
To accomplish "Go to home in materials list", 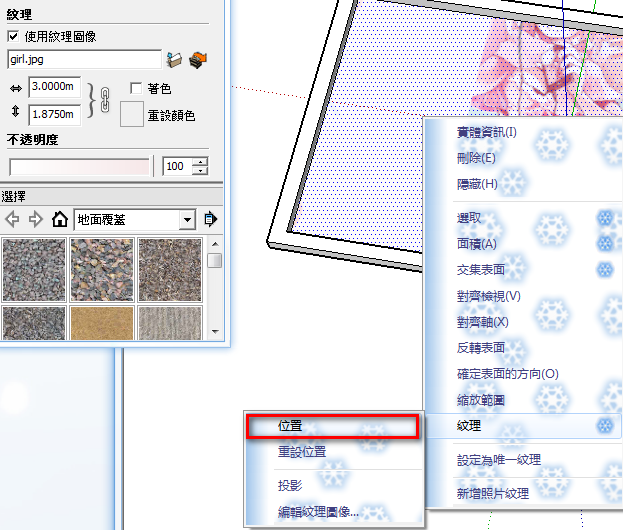I will [60, 219].
